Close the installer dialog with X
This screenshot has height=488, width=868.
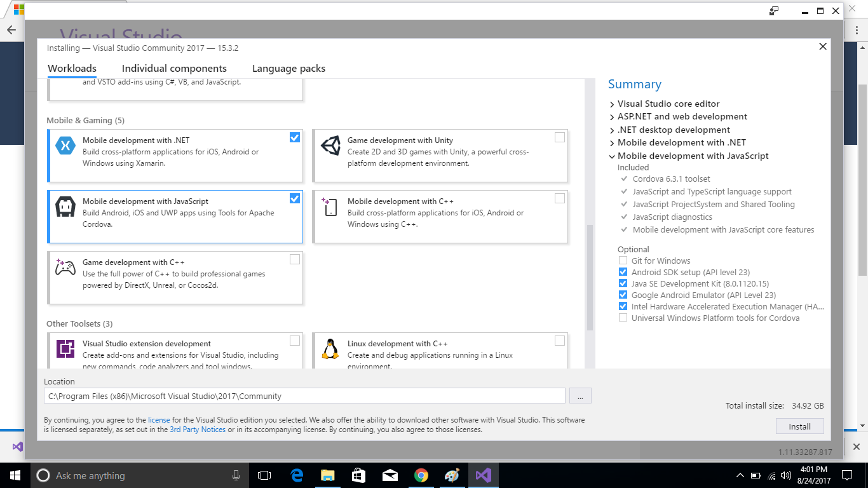coord(823,46)
